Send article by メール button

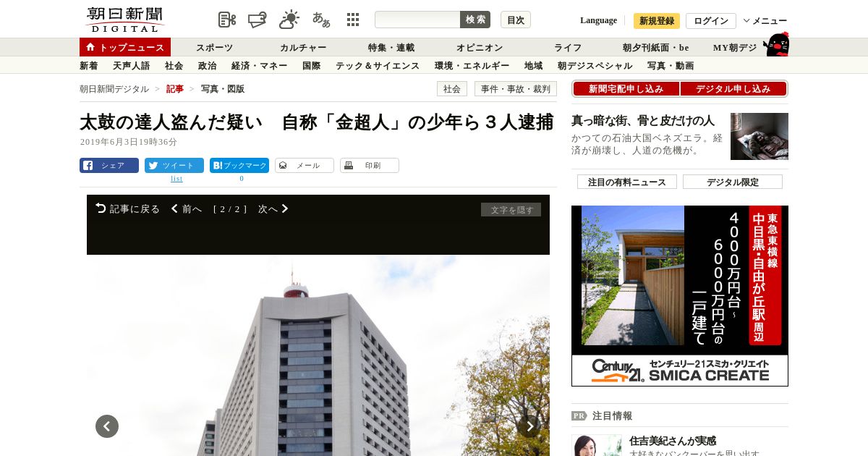[x=305, y=165]
